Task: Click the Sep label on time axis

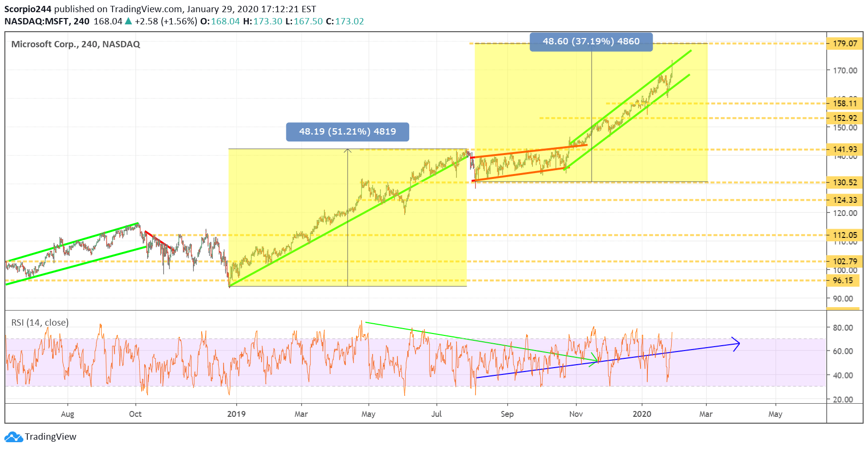Action: pos(507,414)
